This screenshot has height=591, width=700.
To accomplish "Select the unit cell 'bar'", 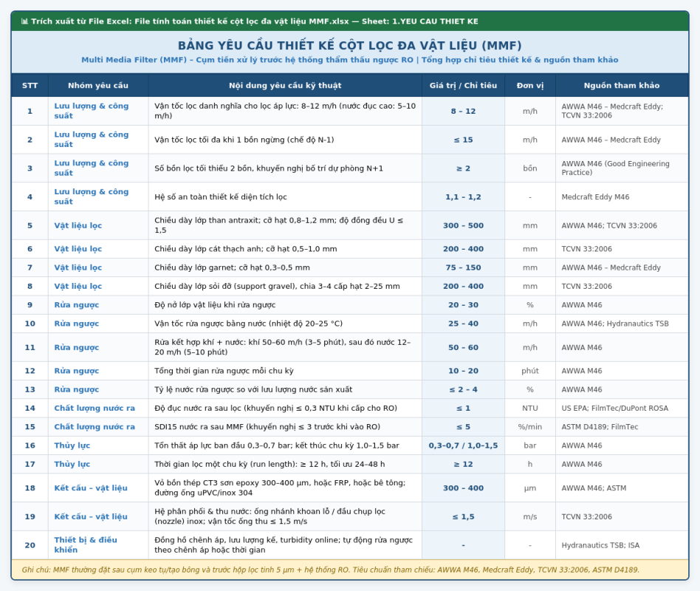I will click(530, 445).
